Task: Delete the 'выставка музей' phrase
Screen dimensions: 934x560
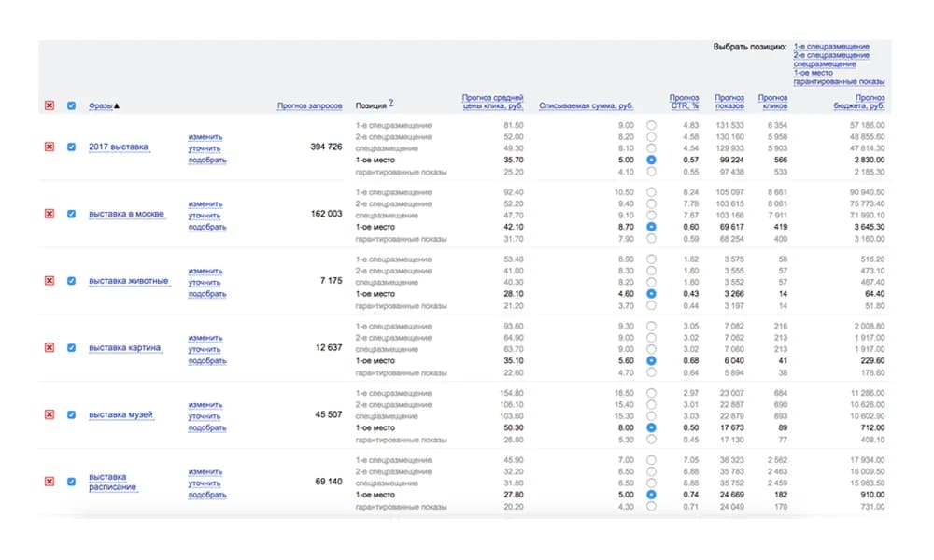Action: click(50, 414)
